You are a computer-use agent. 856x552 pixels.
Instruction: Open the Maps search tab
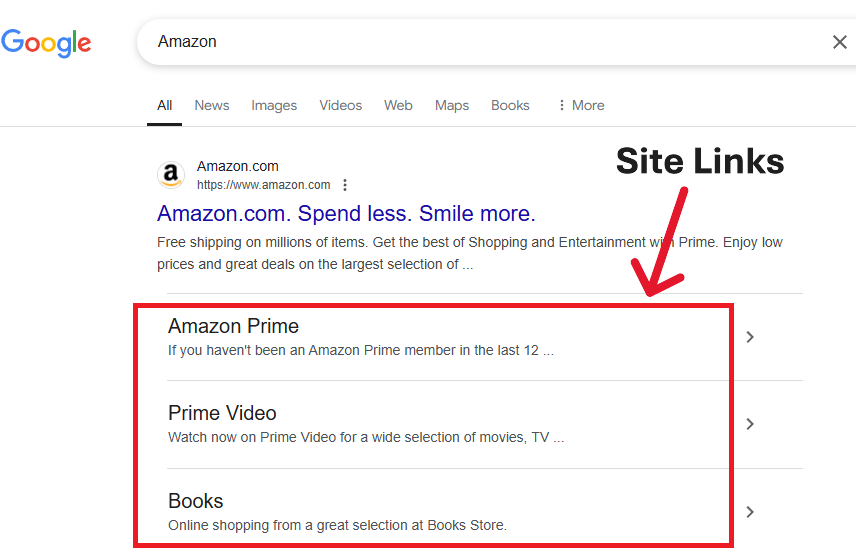tap(452, 105)
